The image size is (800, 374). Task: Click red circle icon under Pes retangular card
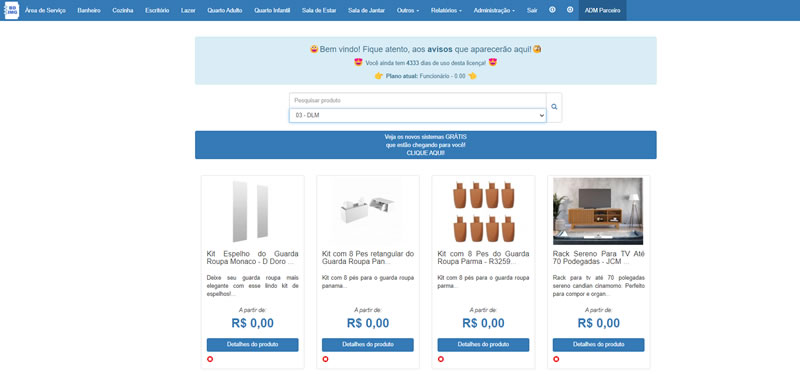(x=325, y=359)
